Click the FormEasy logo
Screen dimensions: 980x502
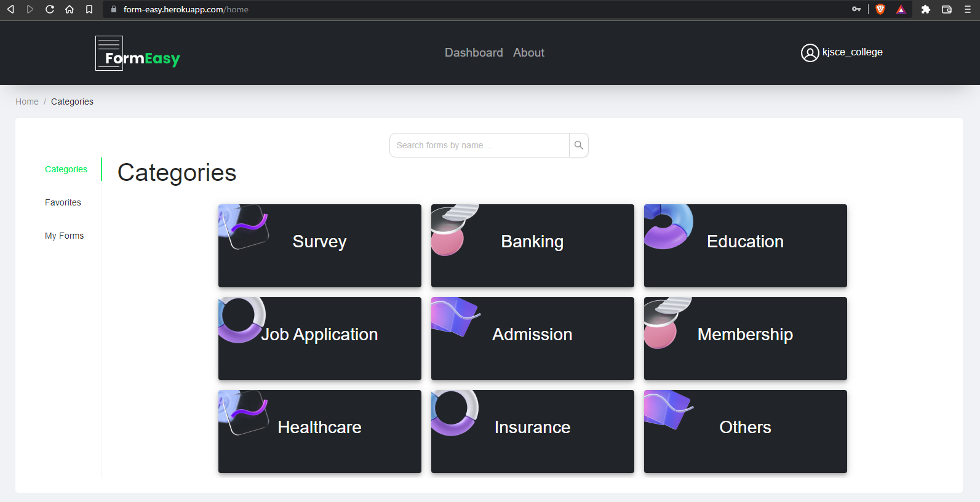coord(138,53)
